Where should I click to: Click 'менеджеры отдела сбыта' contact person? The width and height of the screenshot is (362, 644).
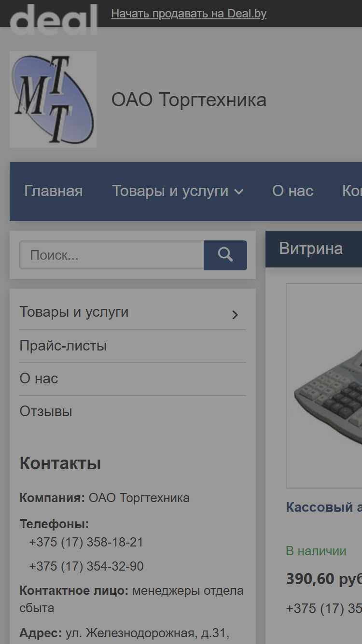[131, 599]
